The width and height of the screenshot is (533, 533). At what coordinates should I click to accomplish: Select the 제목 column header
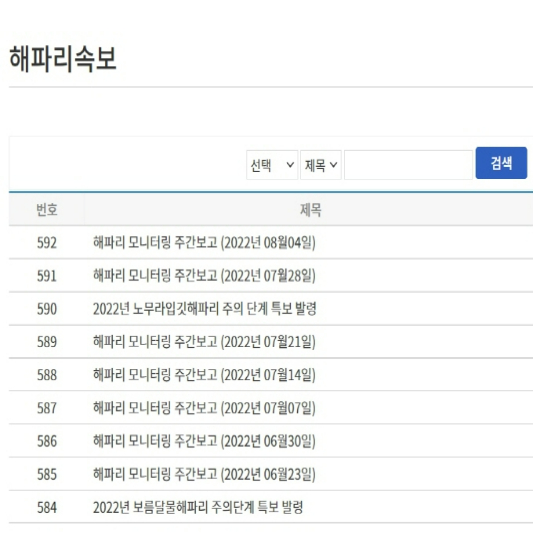pyautogui.click(x=310, y=210)
